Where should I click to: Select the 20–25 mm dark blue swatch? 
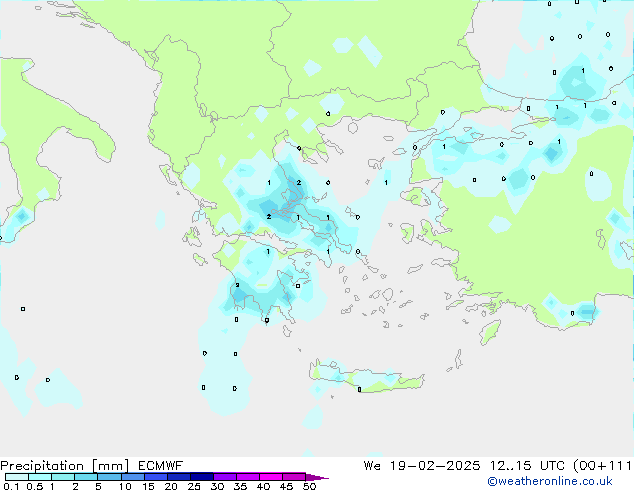(178, 477)
